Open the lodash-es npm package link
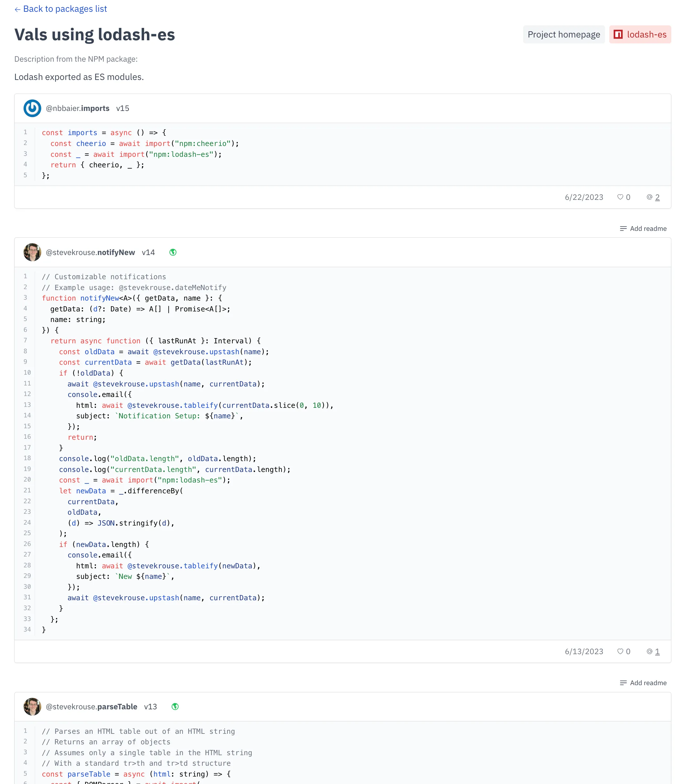Image resolution: width=693 pixels, height=784 pixels. click(x=640, y=34)
